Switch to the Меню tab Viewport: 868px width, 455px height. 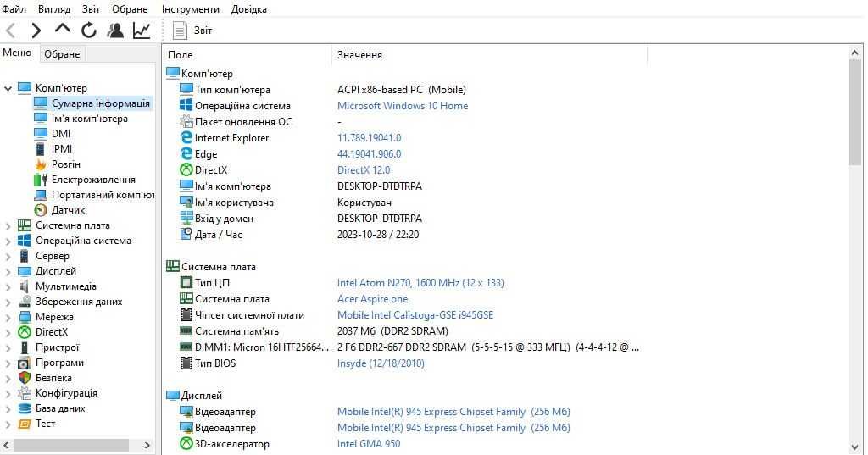pos(17,53)
